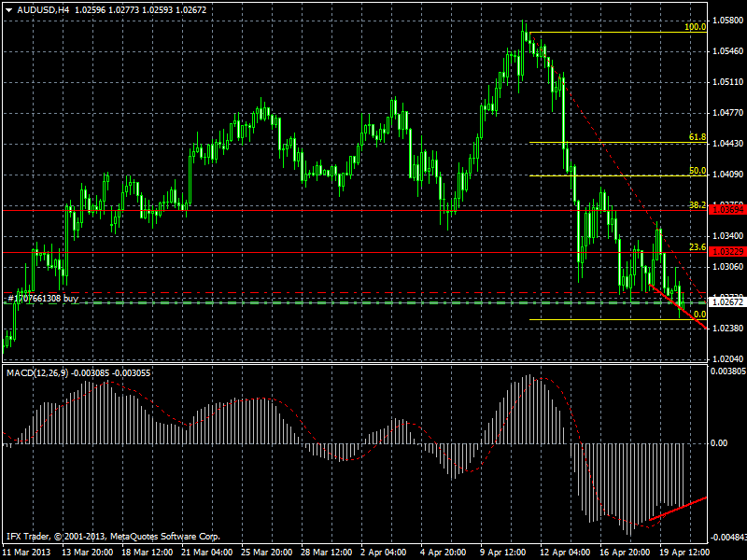Click the red 1.03694 price tag
747x560 pixels.
tap(727, 210)
